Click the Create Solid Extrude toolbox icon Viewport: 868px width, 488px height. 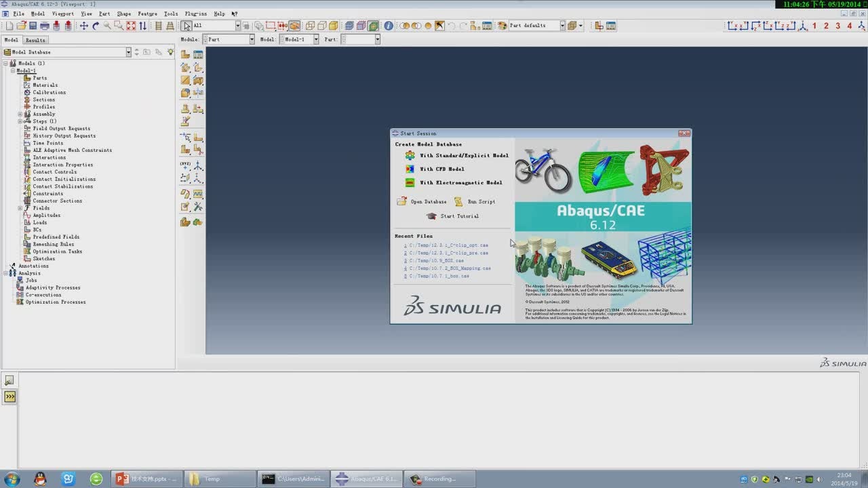(184, 67)
